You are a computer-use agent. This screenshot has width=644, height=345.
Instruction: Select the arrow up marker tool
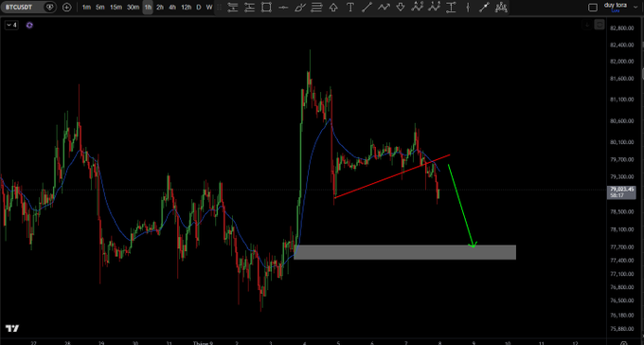[333, 7]
